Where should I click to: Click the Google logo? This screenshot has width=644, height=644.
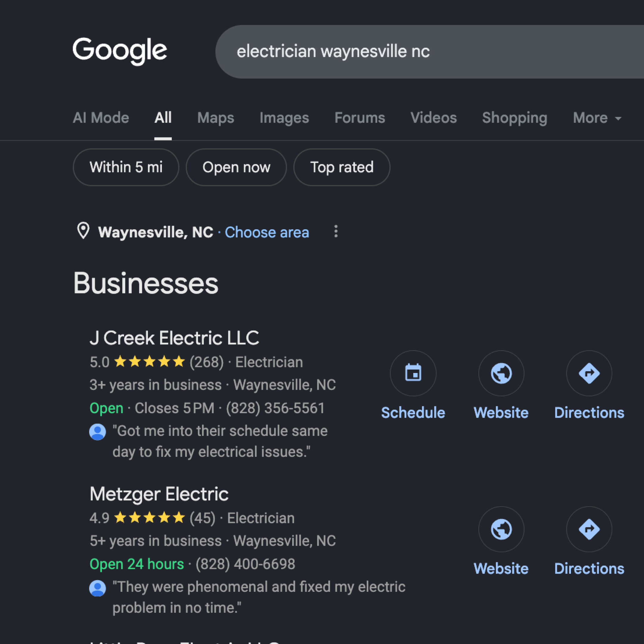[x=120, y=51]
